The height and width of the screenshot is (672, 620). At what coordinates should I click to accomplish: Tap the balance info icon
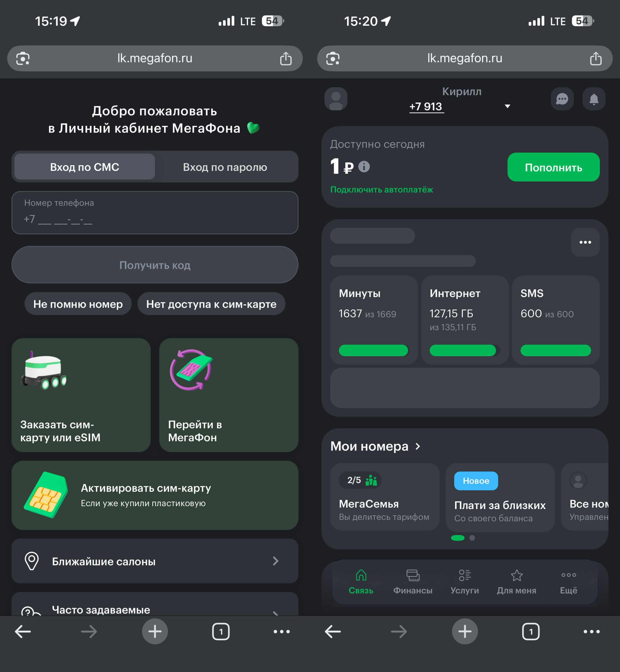click(x=364, y=166)
